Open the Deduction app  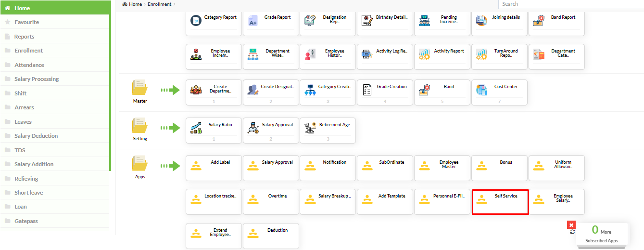tap(271, 236)
